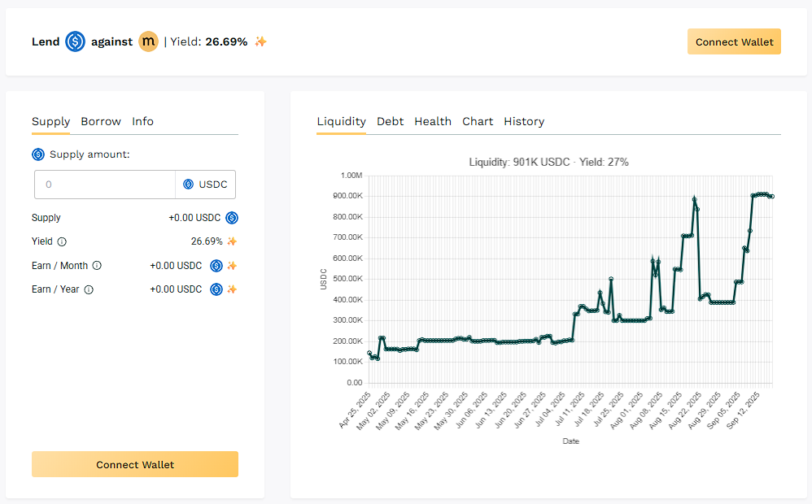Screen dimensions: 812x504
Task: Focus the supply amount input field
Action: tap(106, 185)
